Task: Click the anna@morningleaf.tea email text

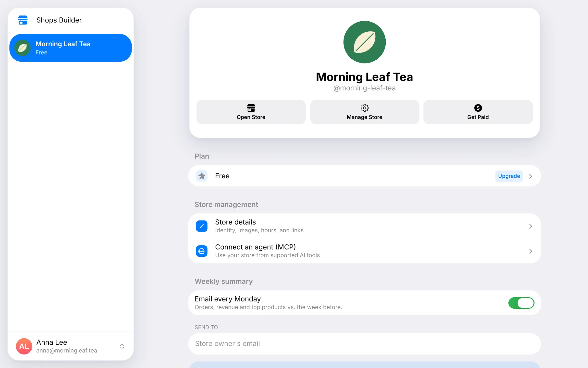Action: tap(67, 351)
